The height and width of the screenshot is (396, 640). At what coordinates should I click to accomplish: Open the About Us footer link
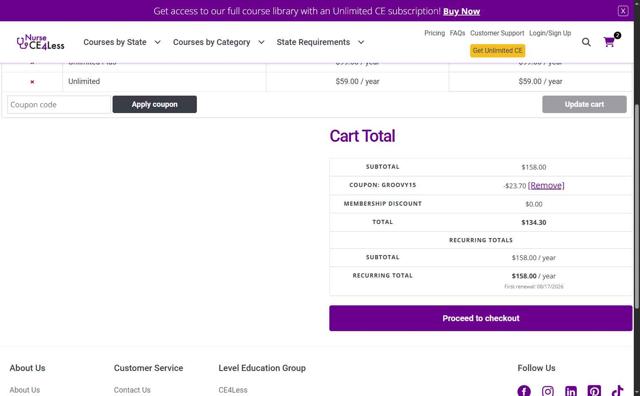[24, 390]
